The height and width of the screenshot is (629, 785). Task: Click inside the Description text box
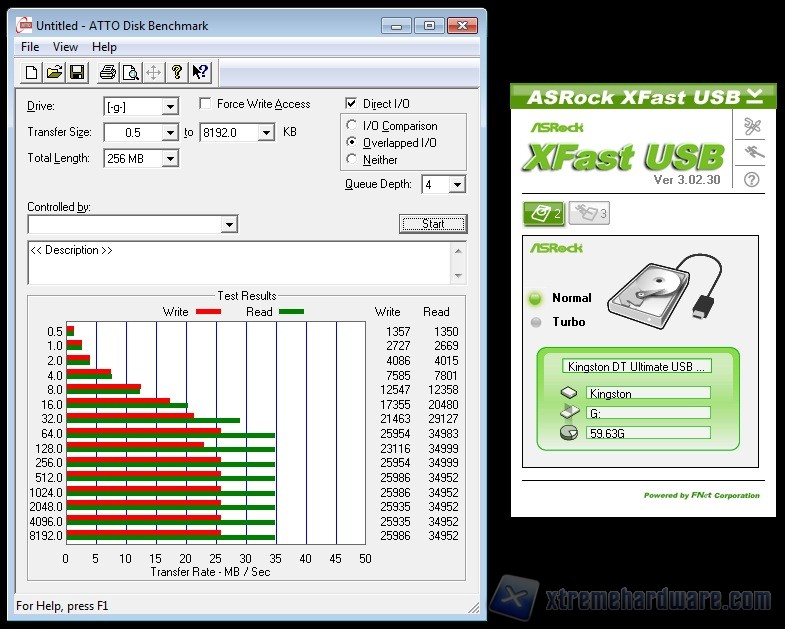(x=240, y=263)
